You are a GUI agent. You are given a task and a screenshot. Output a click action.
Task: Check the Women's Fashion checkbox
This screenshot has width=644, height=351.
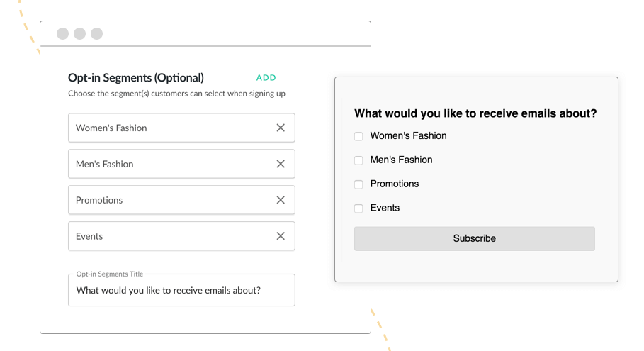[358, 136]
